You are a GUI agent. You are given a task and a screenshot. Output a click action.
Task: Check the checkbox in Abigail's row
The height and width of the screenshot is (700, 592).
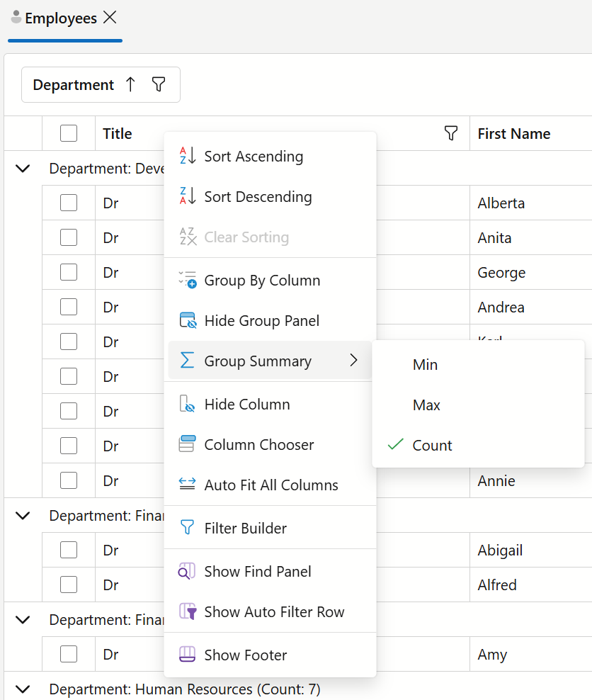click(69, 550)
